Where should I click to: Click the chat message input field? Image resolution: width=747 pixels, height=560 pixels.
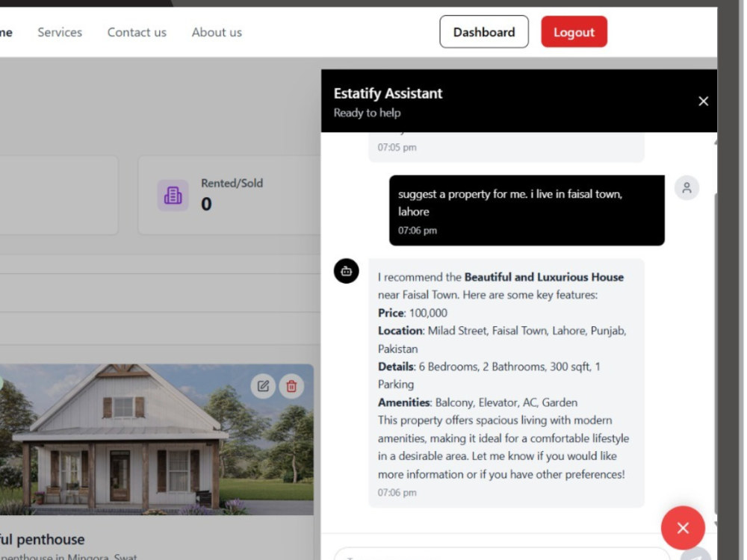point(502,554)
